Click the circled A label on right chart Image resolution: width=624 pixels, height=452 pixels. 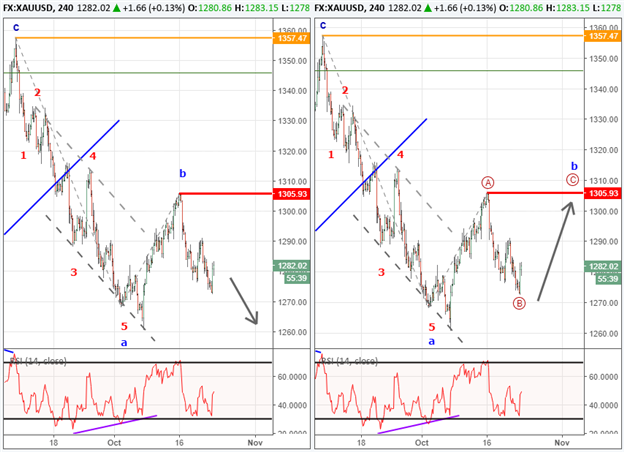[x=488, y=183]
